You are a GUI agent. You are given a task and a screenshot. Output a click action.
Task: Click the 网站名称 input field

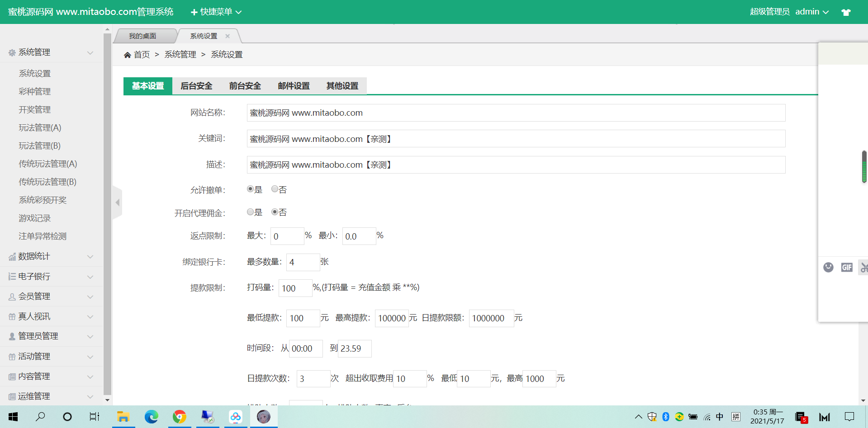[516, 113]
